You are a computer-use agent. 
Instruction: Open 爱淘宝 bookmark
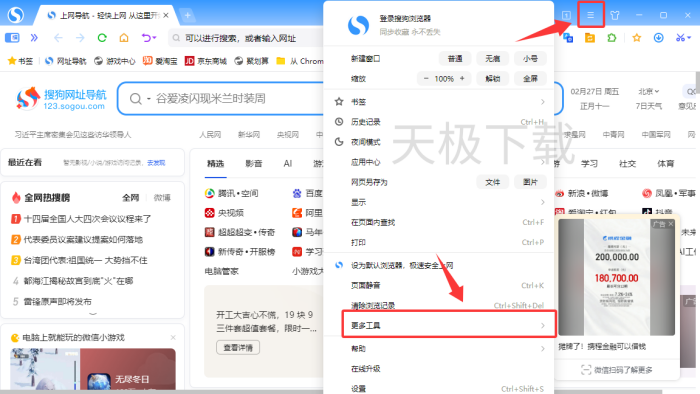click(x=160, y=61)
